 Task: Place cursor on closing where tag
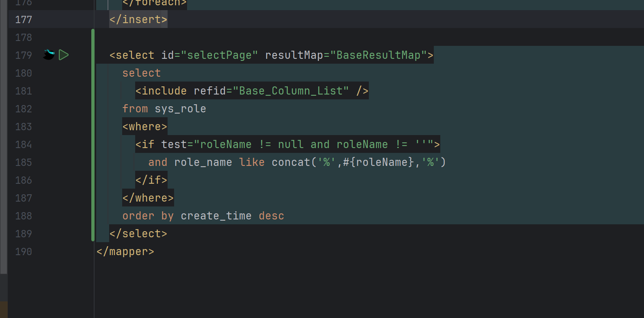(148, 198)
